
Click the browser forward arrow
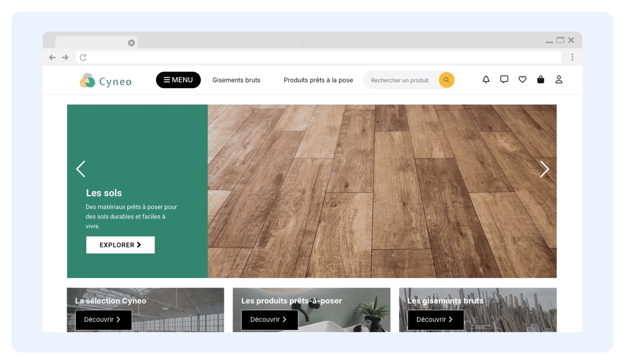tap(65, 57)
